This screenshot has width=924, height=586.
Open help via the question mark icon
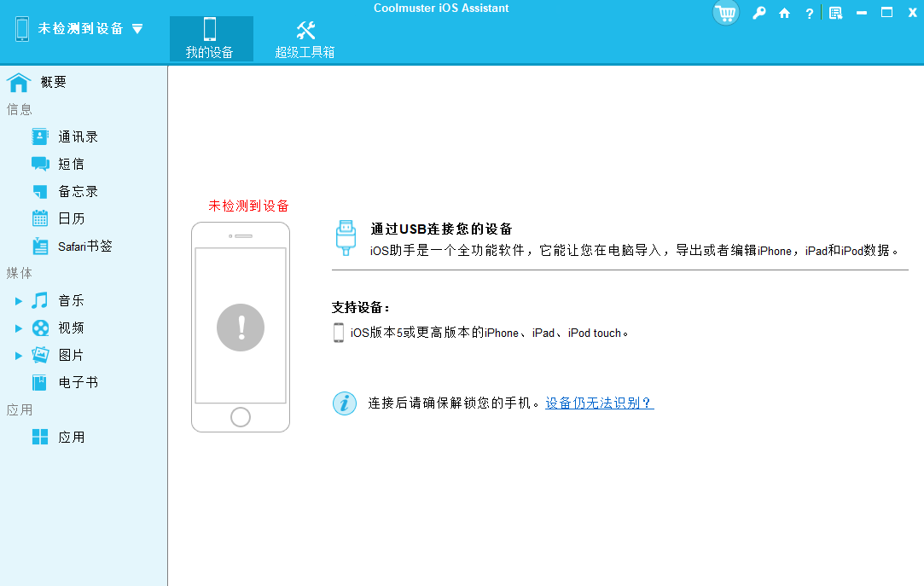pos(809,14)
